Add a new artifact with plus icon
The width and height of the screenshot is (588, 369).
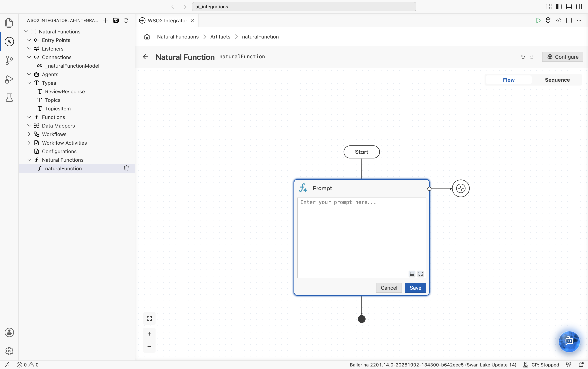coord(105,20)
